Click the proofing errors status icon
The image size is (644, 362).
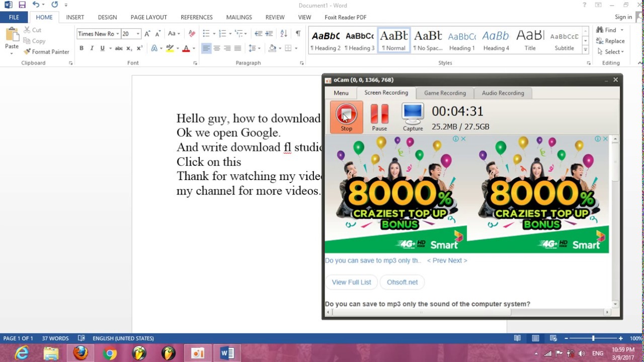point(82,338)
